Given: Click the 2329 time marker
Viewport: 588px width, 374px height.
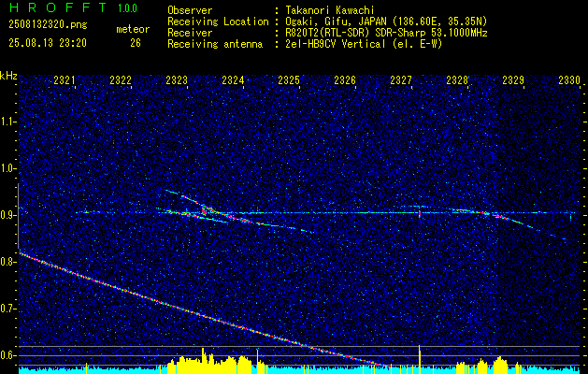Looking at the screenshot, I should (513, 80).
